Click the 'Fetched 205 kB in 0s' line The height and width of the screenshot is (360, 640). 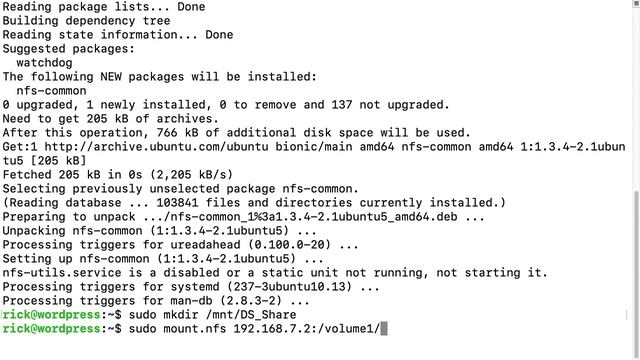click(x=118, y=175)
